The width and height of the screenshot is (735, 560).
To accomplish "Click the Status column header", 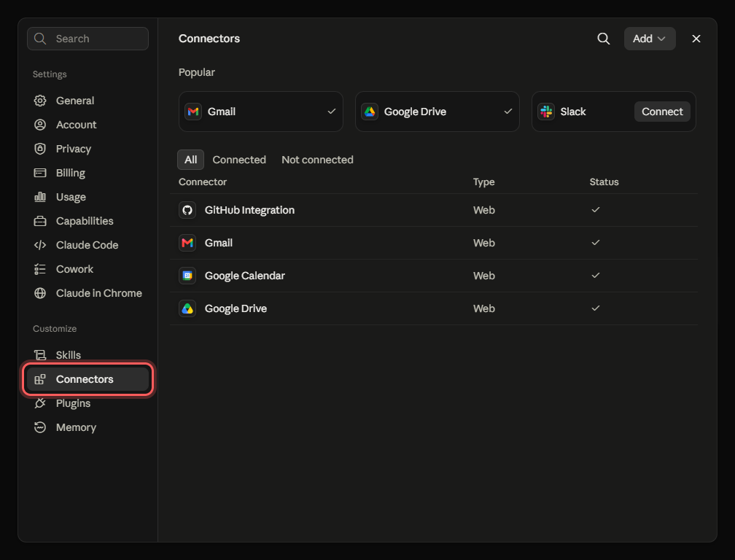I will tap(604, 182).
